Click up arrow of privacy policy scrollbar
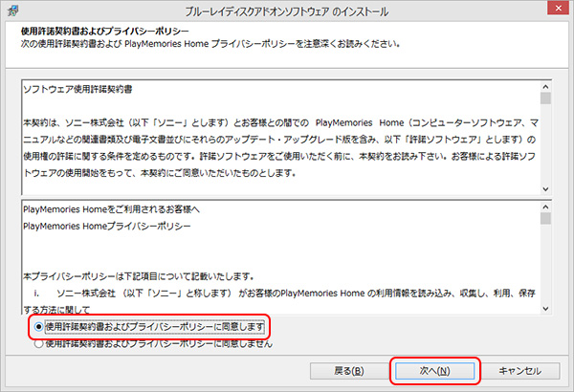574x392 pixels. point(545,206)
